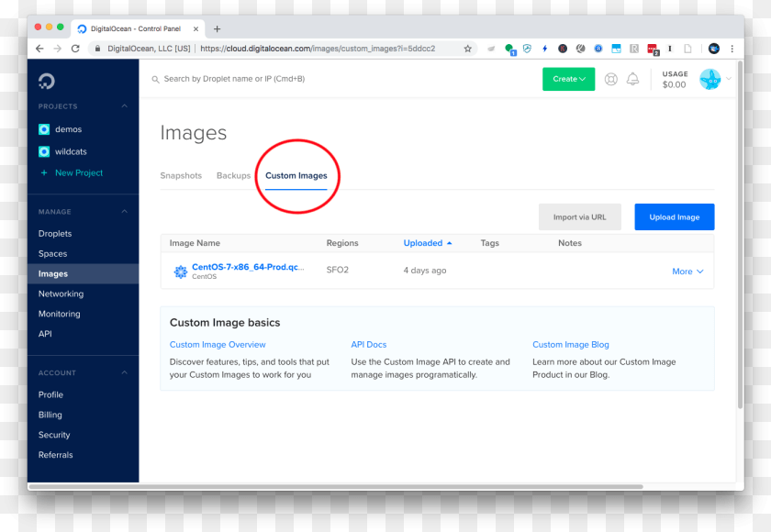Go back with browser back arrow
This screenshot has width=771, height=532.
tap(39, 49)
